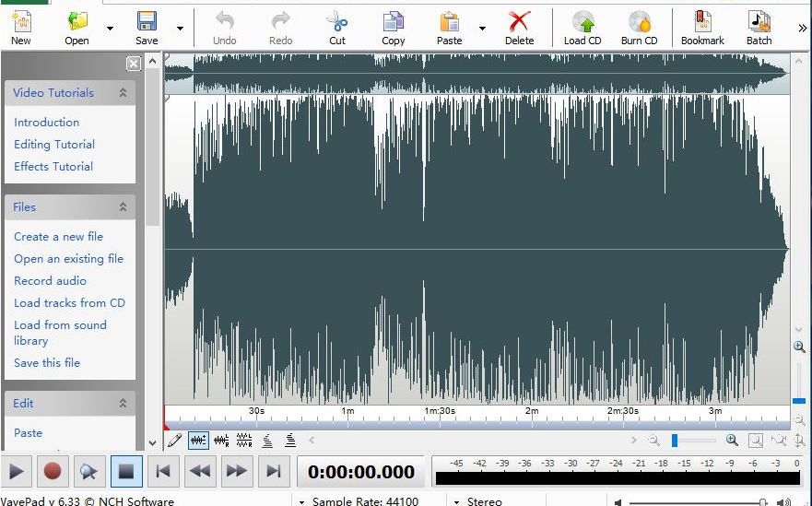Open the Sample Rate dropdown in status bar
This screenshot has height=506, width=812.
(302, 501)
